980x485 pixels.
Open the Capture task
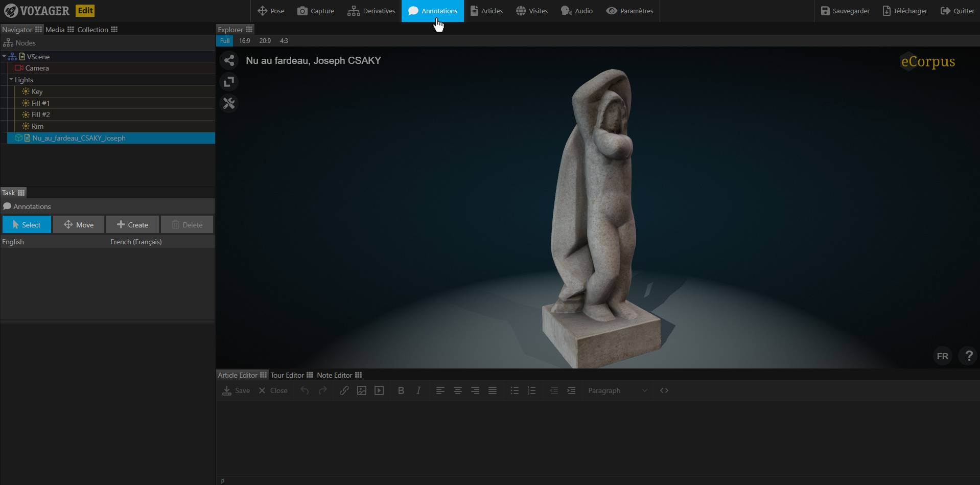pyautogui.click(x=316, y=11)
